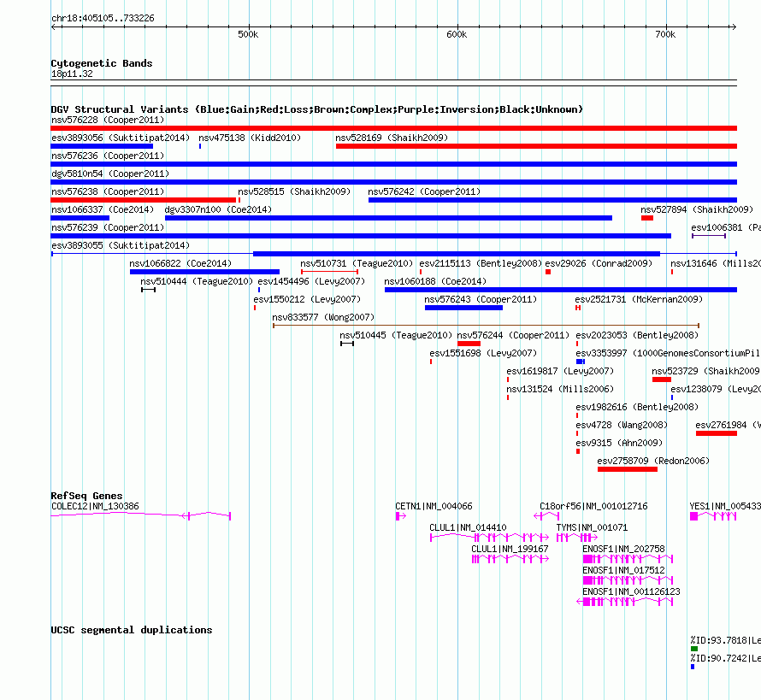Image resolution: width=761 pixels, height=700 pixels.
Task: Click nsv576238 (Cooper2011) label
Action: (108, 191)
